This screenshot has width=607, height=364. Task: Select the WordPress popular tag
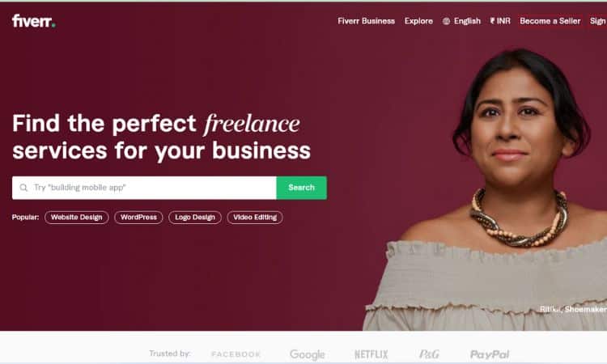click(138, 218)
